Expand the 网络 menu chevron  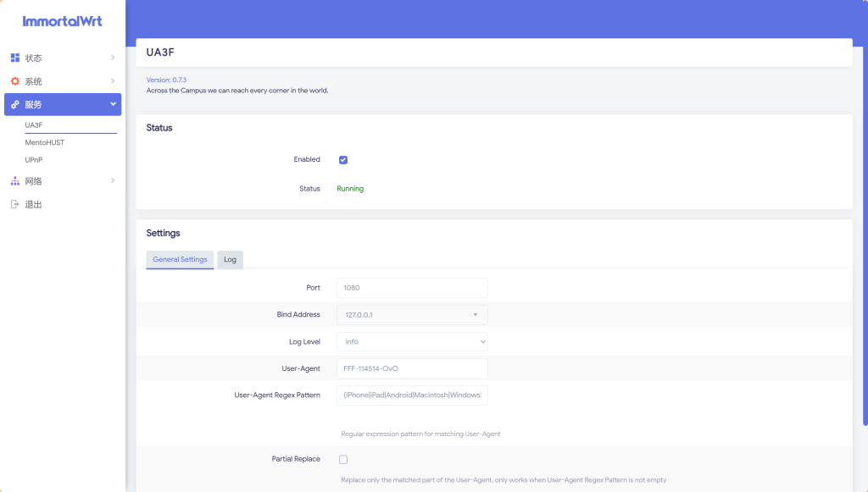point(113,180)
